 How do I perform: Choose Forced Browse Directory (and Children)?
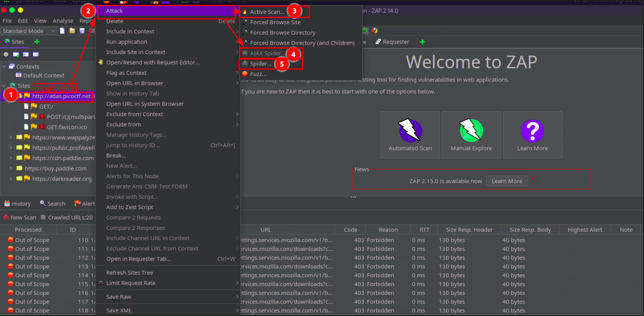[300, 43]
